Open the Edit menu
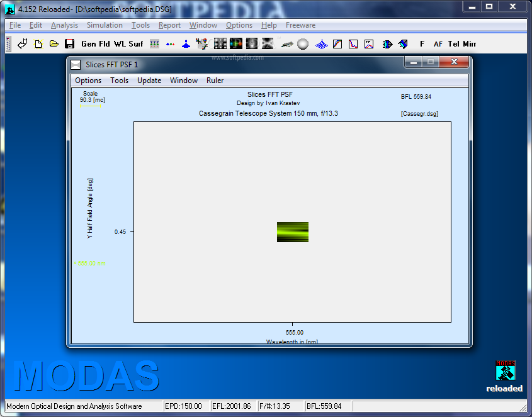This screenshot has width=532, height=417. [x=36, y=25]
